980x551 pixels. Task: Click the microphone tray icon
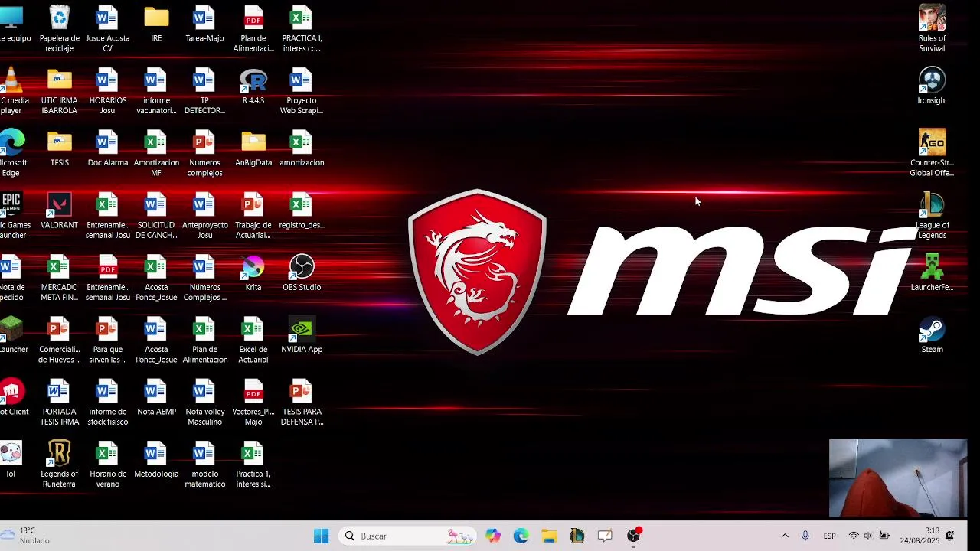[805, 536]
